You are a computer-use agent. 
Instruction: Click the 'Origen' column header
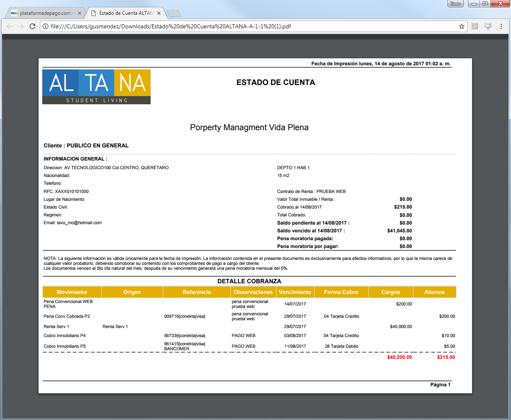(132, 292)
